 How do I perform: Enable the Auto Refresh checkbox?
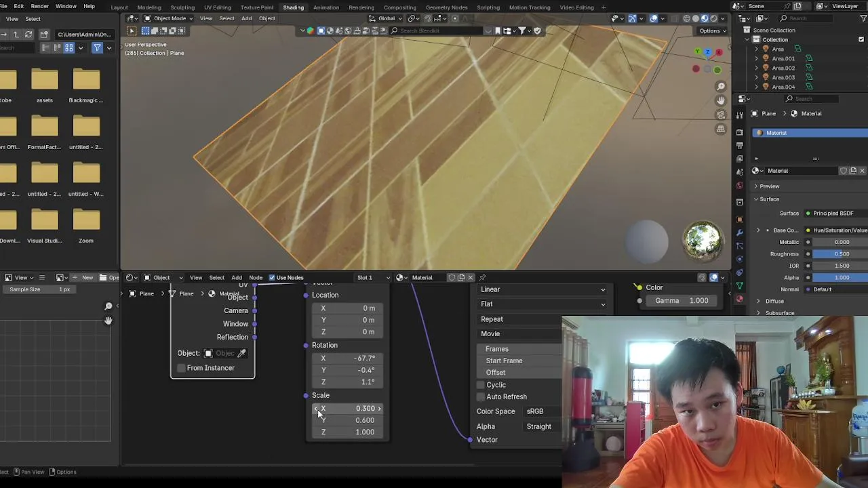pos(481,396)
